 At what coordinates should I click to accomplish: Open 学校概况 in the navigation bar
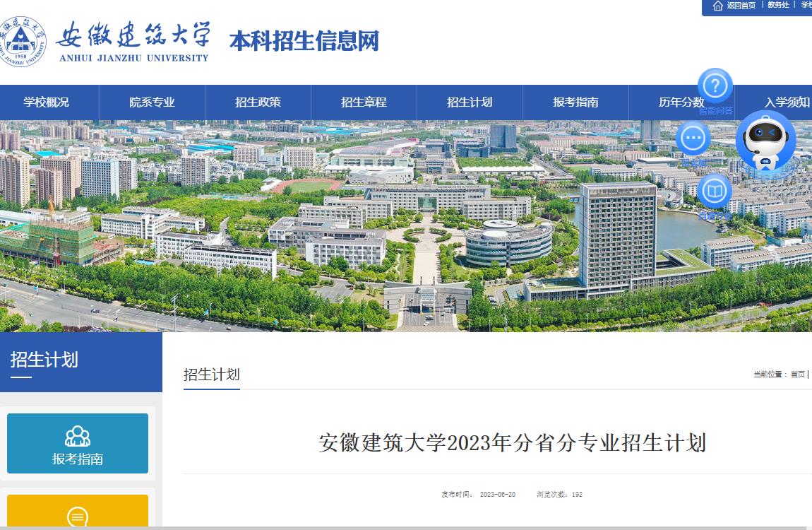[x=46, y=102]
